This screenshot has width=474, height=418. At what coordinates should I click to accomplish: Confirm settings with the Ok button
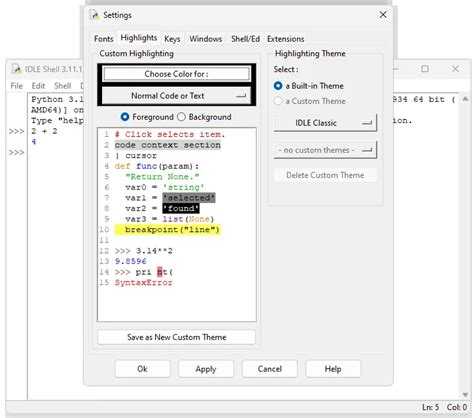(x=142, y=369)
